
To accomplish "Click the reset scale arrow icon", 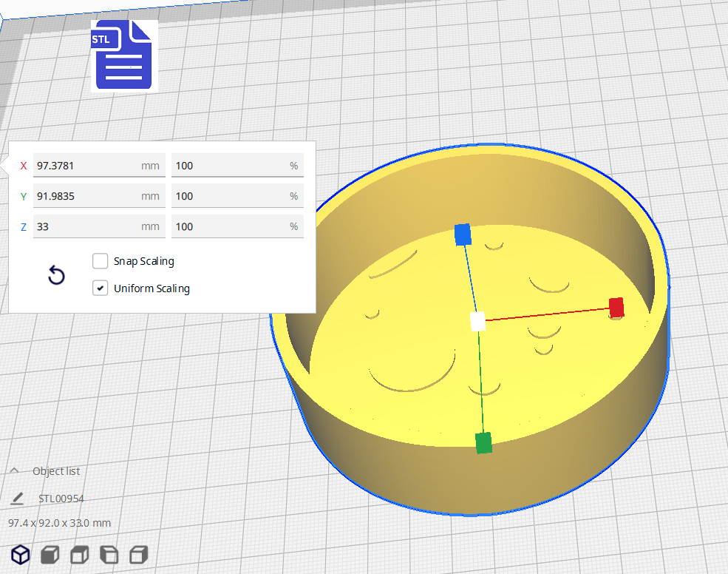I will pos(56,276).
